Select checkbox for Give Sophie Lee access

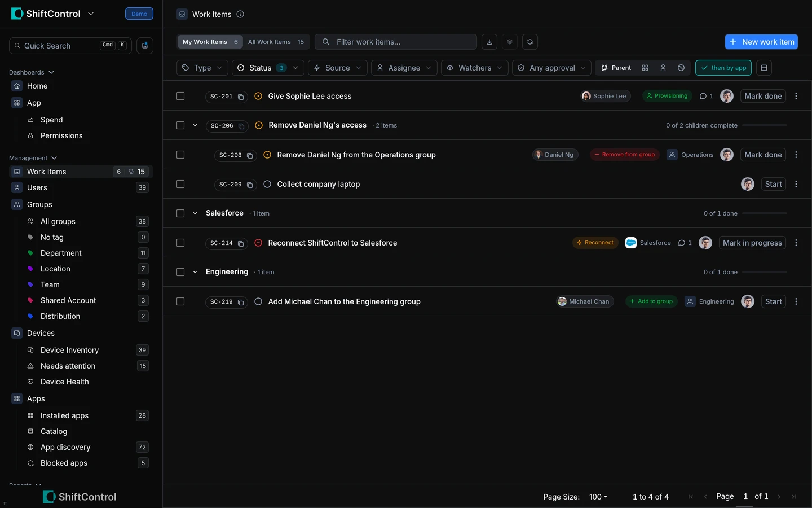coord(180,96)
